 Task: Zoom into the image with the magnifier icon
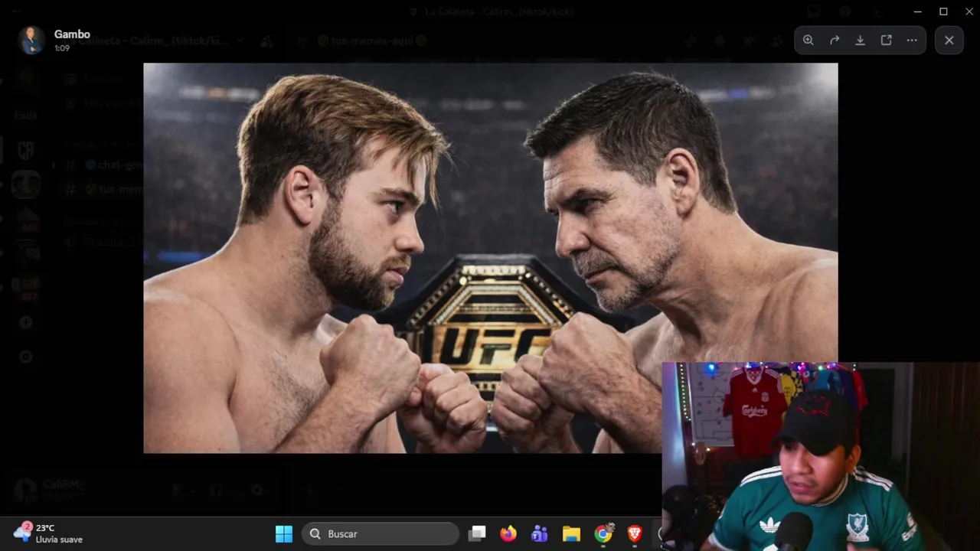pyautogui.click(x=808, y=41)
